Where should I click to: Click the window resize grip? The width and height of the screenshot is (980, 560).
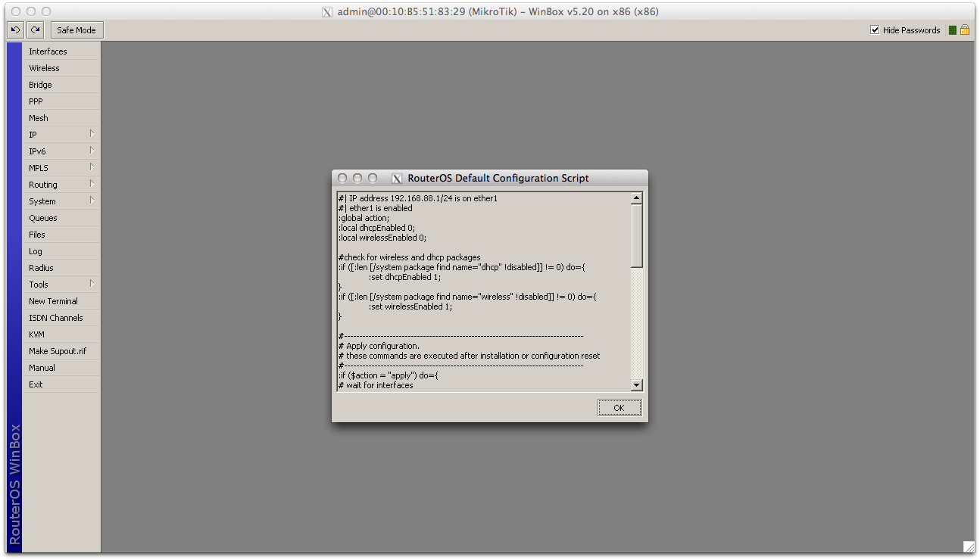969,546
